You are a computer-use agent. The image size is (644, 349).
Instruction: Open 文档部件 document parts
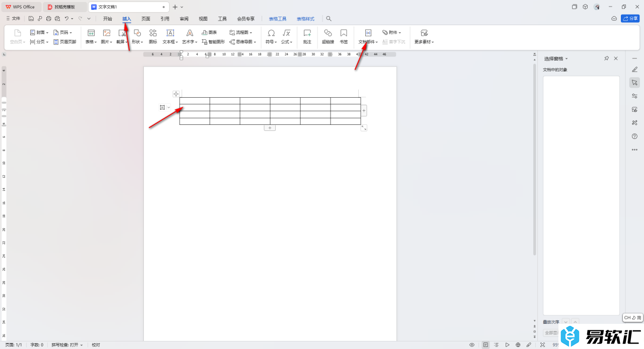coord(368,37)
